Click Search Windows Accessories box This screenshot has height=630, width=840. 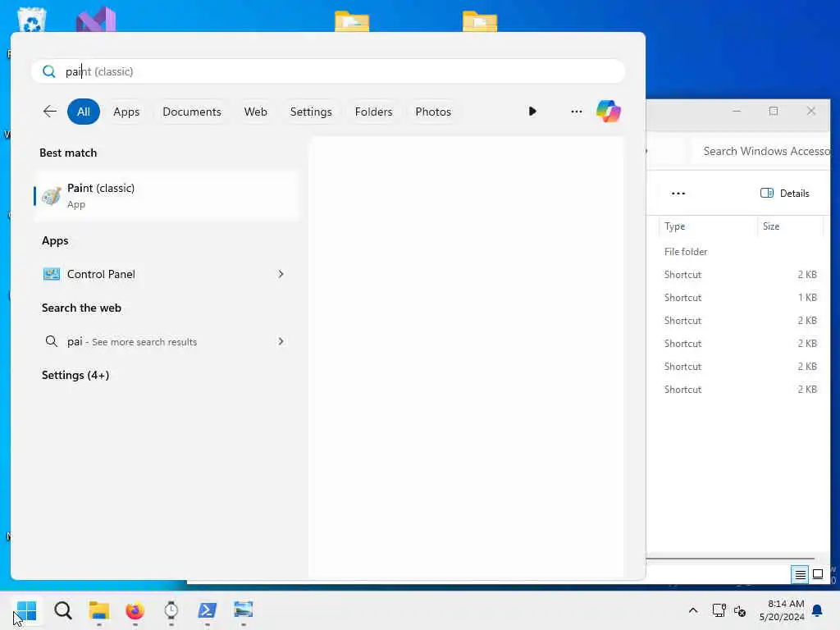761,151
